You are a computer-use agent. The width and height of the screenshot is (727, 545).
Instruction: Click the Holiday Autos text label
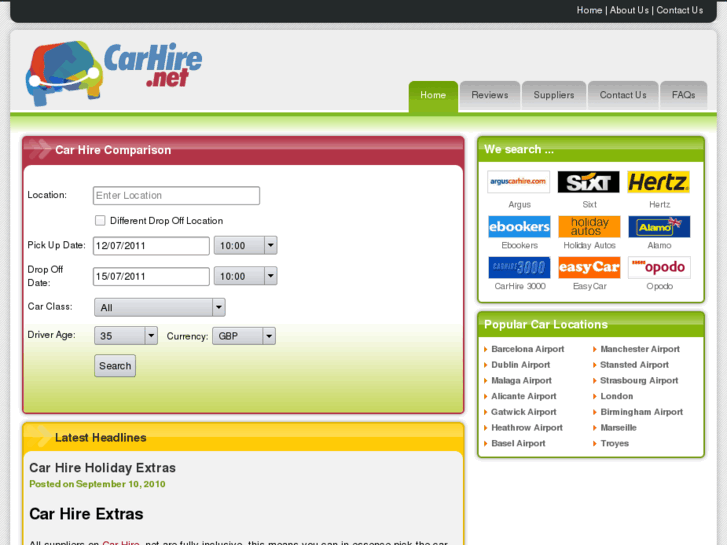(x=589, y=245)
